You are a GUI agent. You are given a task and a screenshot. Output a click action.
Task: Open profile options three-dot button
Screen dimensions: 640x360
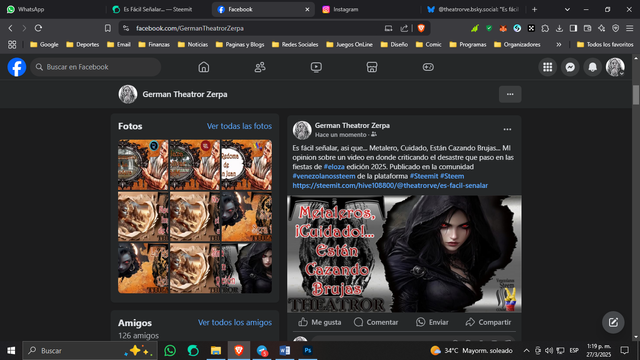510,94
